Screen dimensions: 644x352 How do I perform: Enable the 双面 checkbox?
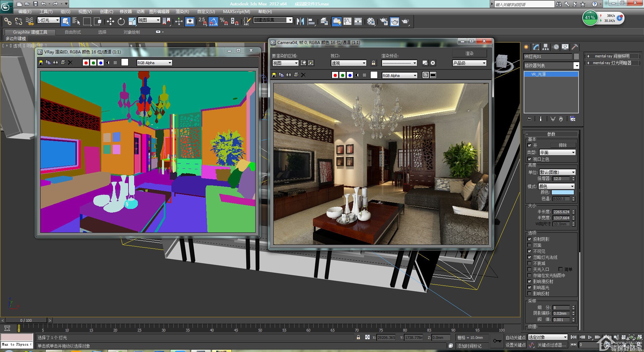[x=530, y=245]
